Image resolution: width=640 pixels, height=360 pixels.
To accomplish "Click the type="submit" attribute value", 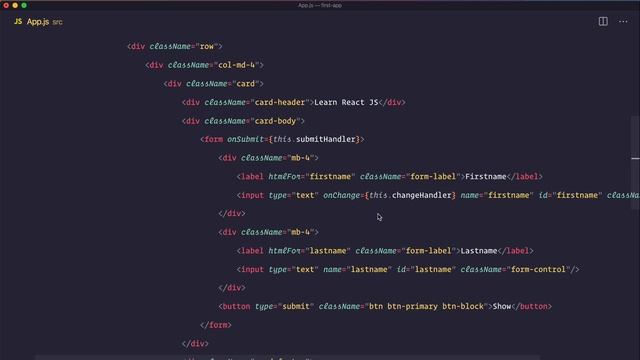I will [x=296, y=306].
